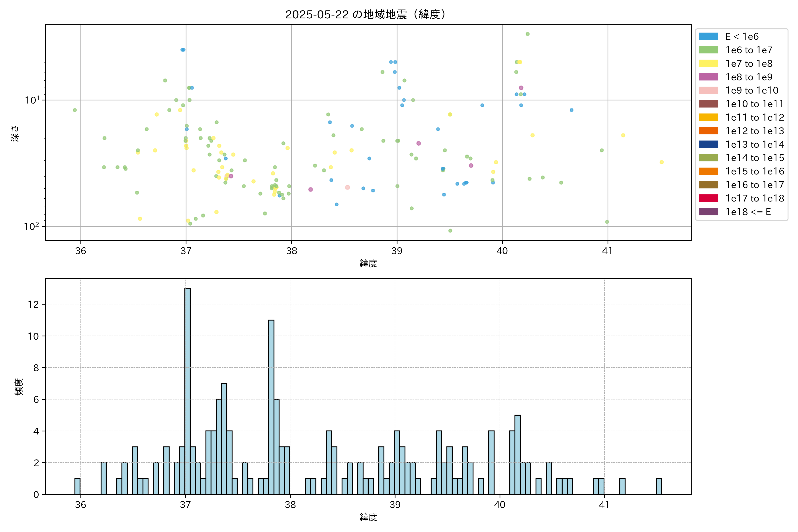Click the '頻度' y-axis label of histogram
The height and width of the screenshot is (532, 798).
pyautogui.click(x=19, y=386)
